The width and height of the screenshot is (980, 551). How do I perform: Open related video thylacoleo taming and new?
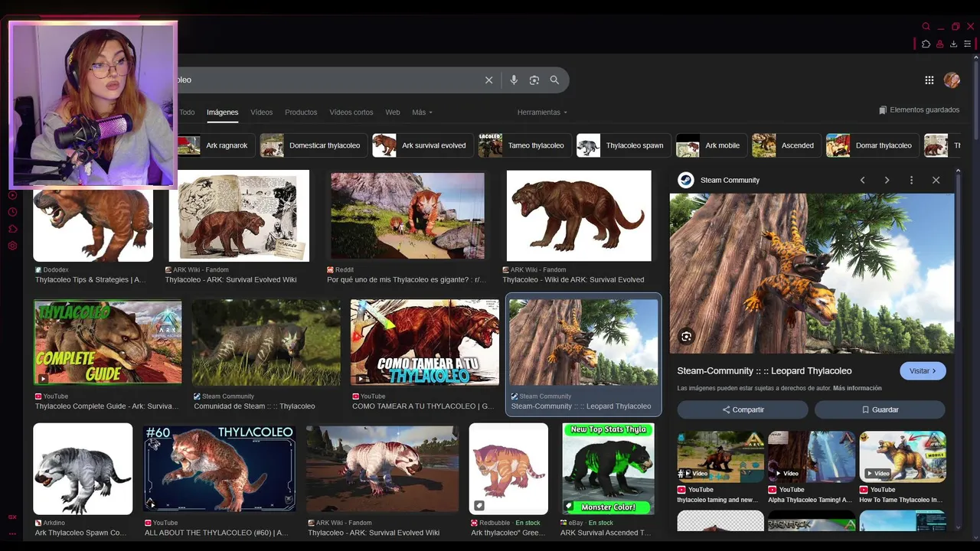(x=720, y=457)
